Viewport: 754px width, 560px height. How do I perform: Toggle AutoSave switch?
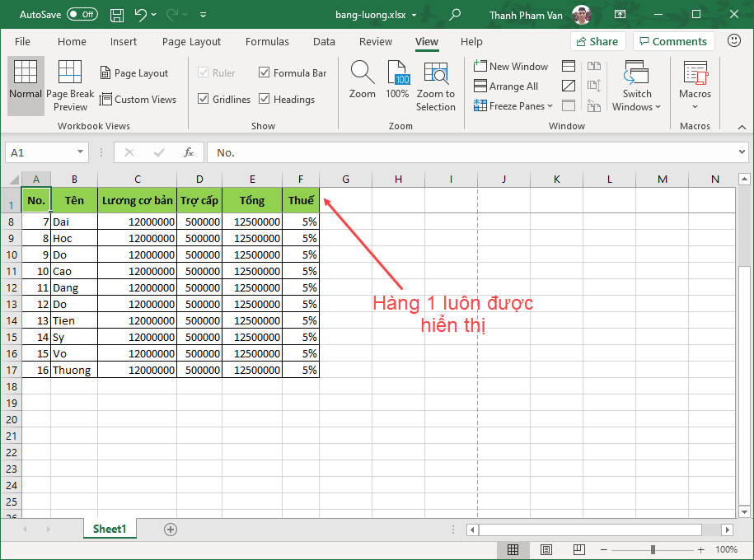82,15
